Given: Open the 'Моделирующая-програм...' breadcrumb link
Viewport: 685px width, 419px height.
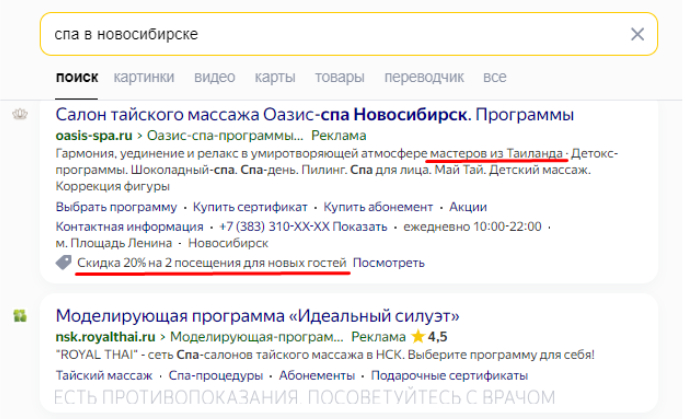Looking at the screenshot, I should [x=256, y=337].
